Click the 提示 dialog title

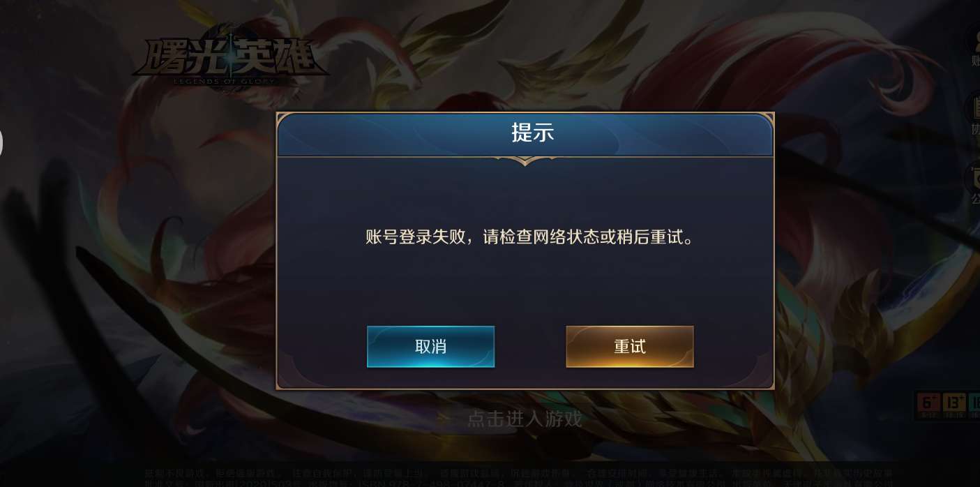pyautogui.click(x=532, y=132)
